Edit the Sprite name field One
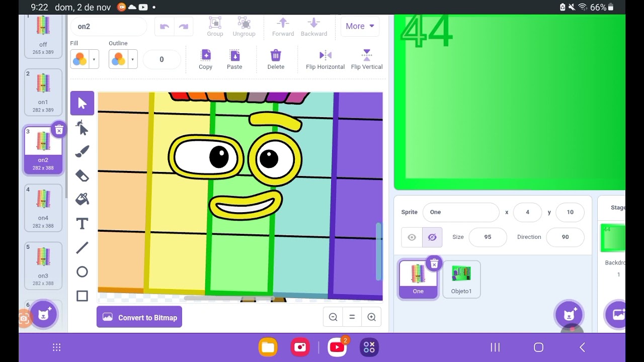The width and height of the screenshot is (644, 362). coord(461,212)
